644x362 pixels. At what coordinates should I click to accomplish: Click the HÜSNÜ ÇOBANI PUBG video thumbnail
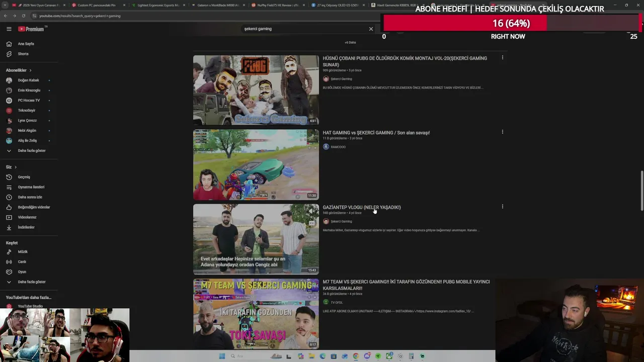coord(256,90)
